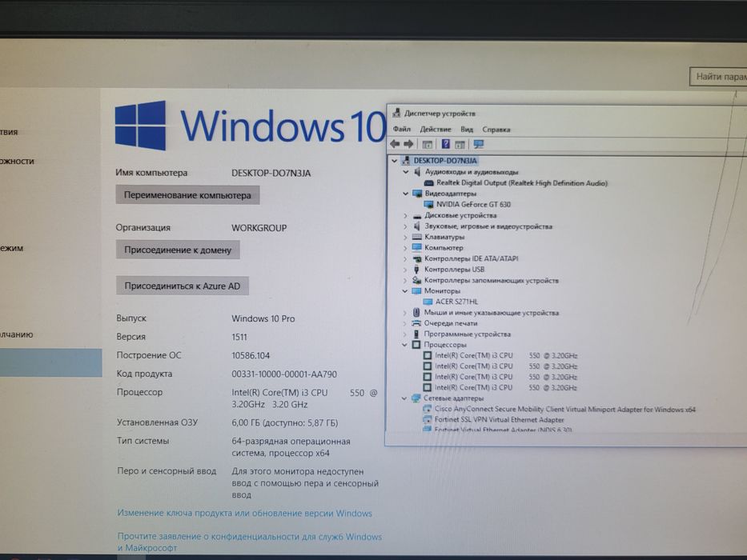Collapse Сетевые адаптеры branch

coord(404,398)
